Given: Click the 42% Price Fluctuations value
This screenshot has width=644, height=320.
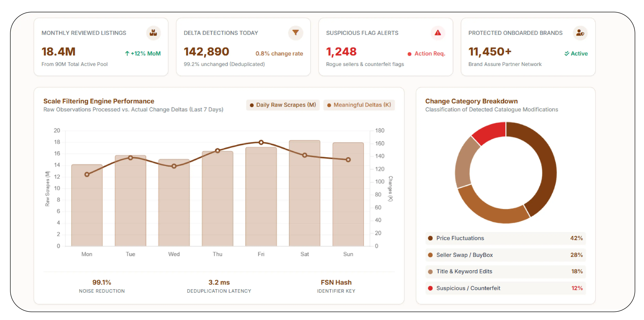Looking at the screenshot, I should click(577, 238).
